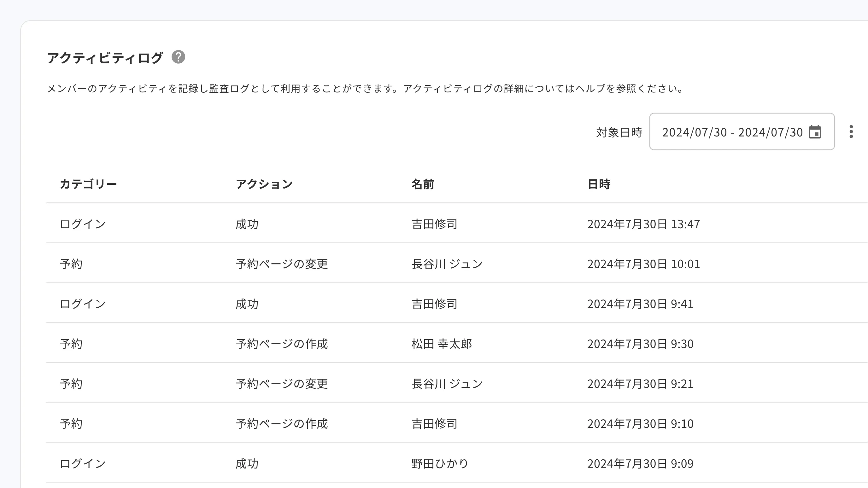Open the ヘルプ reference mentioned in the description

coord(591,89)
